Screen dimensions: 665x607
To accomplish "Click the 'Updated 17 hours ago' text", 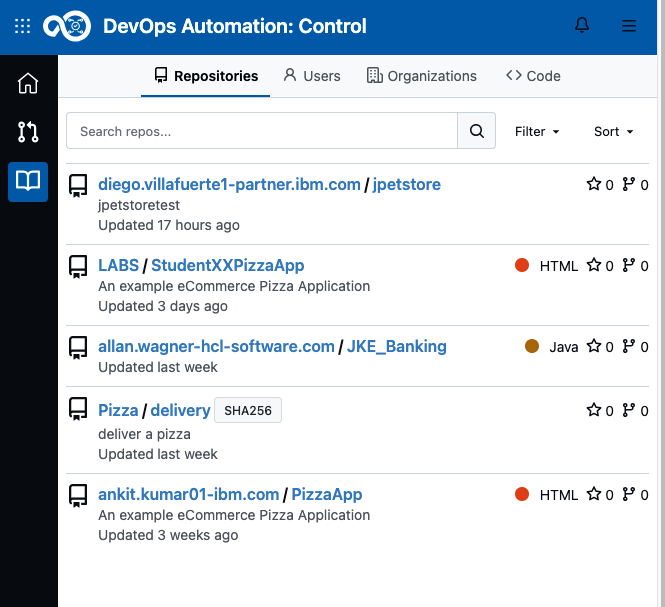I will (x=169, y=225).
